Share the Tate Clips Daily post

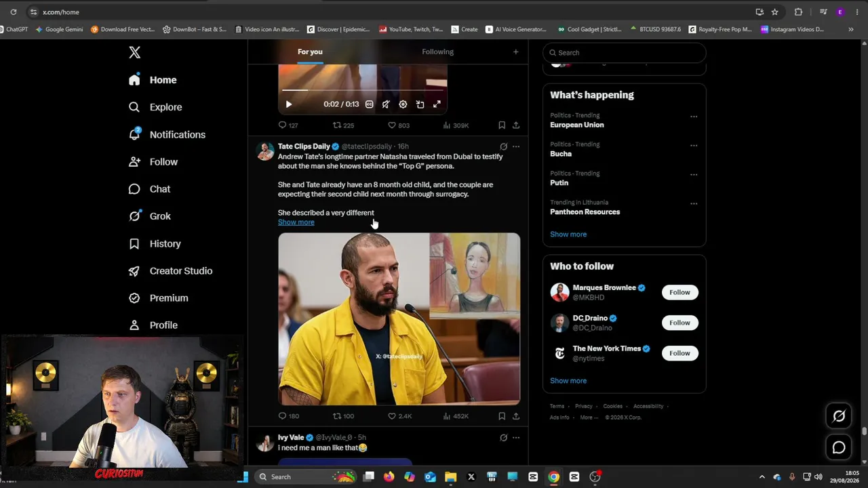coord(516,416)
